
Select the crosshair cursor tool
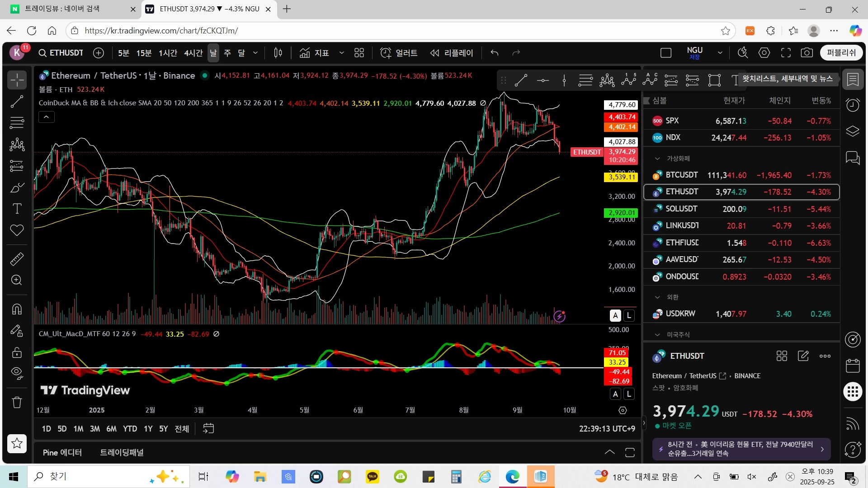coord(17,80)
